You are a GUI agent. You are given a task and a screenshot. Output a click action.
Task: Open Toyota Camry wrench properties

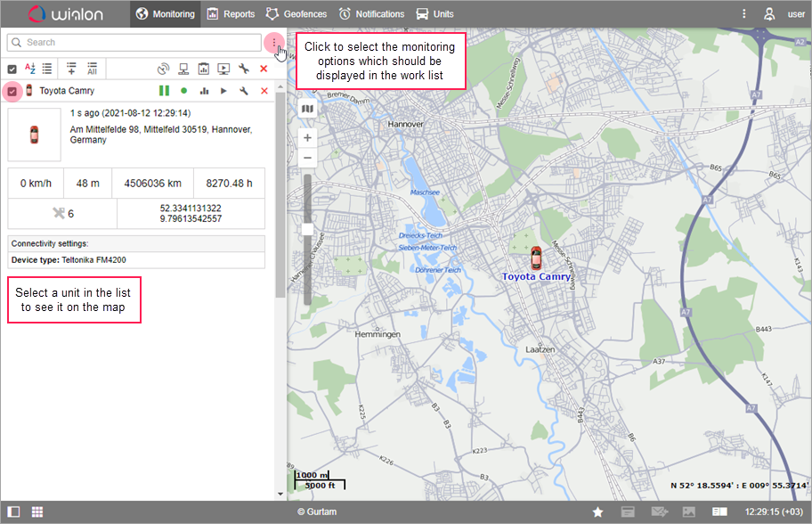point(243,91)
